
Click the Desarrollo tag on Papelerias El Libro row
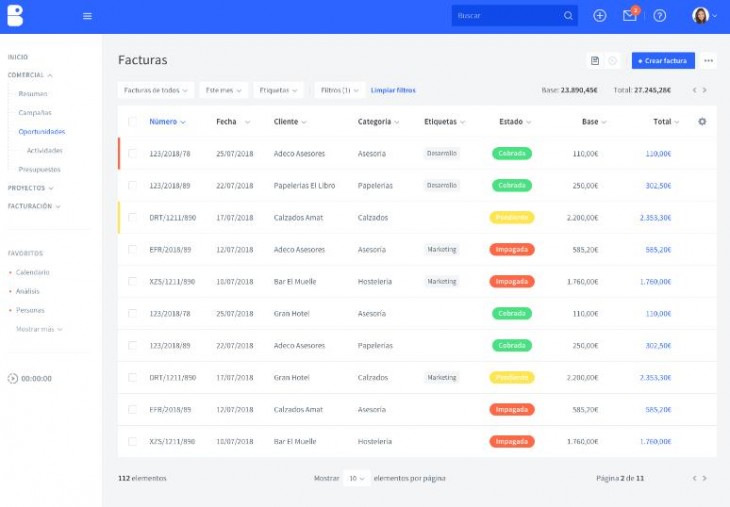coord(442,185)
